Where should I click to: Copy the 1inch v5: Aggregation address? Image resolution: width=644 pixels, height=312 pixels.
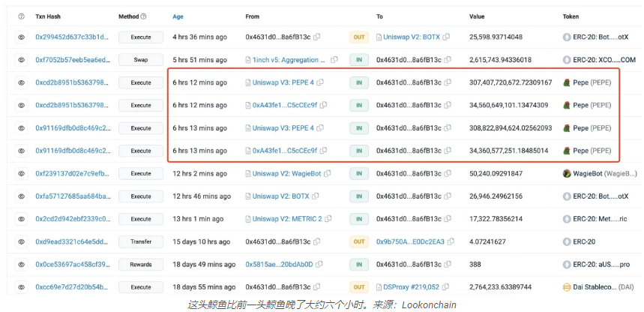[334, 60]
